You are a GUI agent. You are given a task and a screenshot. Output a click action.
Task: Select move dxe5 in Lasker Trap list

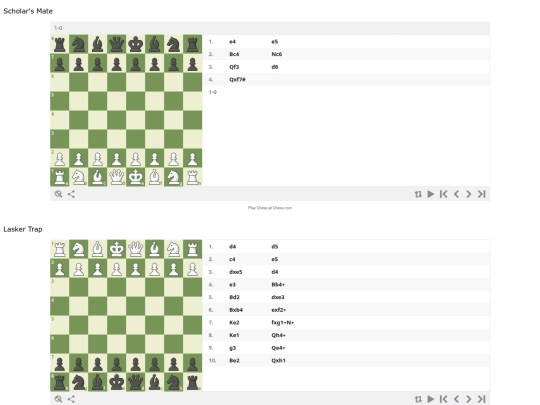point(236,272)
